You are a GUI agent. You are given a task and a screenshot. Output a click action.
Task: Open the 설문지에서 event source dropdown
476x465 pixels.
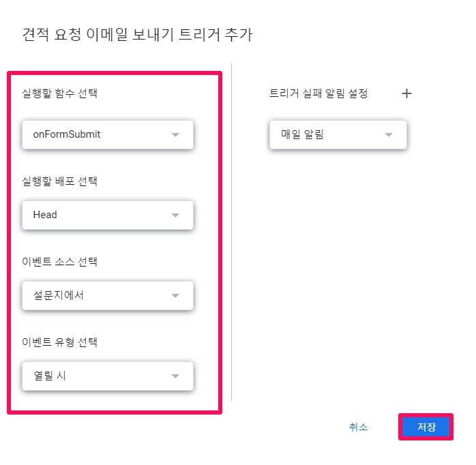107,296
